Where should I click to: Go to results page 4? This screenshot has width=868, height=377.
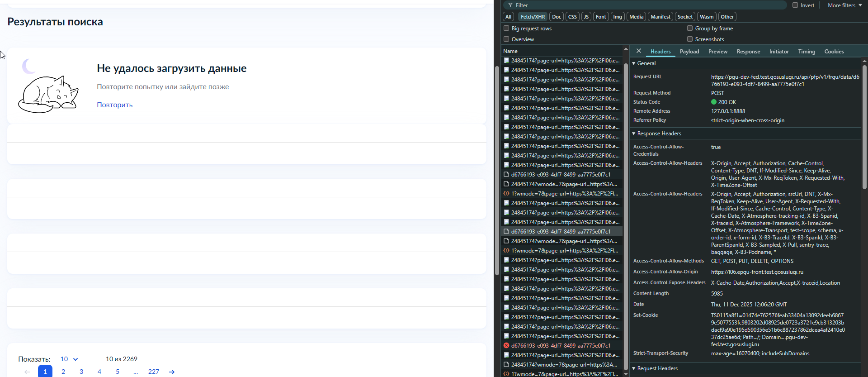99,372
